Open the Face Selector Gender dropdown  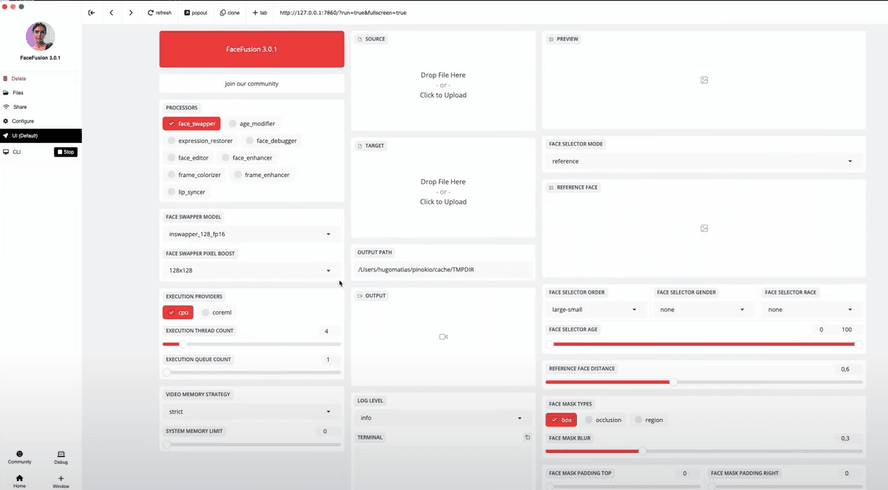(x=703, y=310)
